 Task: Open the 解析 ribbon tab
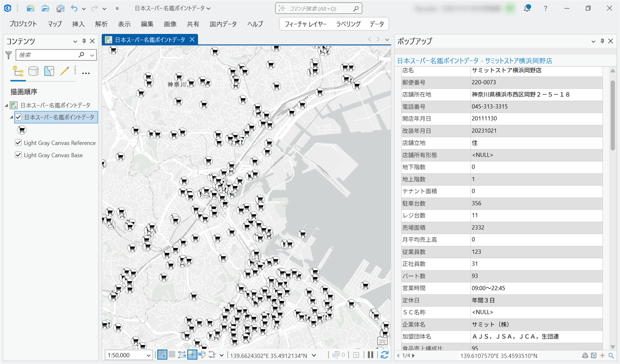(x=101, y=24)
